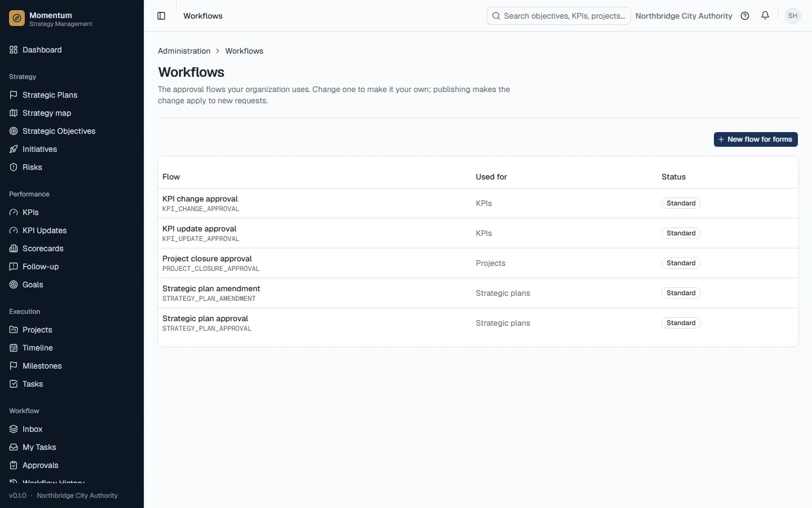Click the Strategy map icon

tap(14, 113)
